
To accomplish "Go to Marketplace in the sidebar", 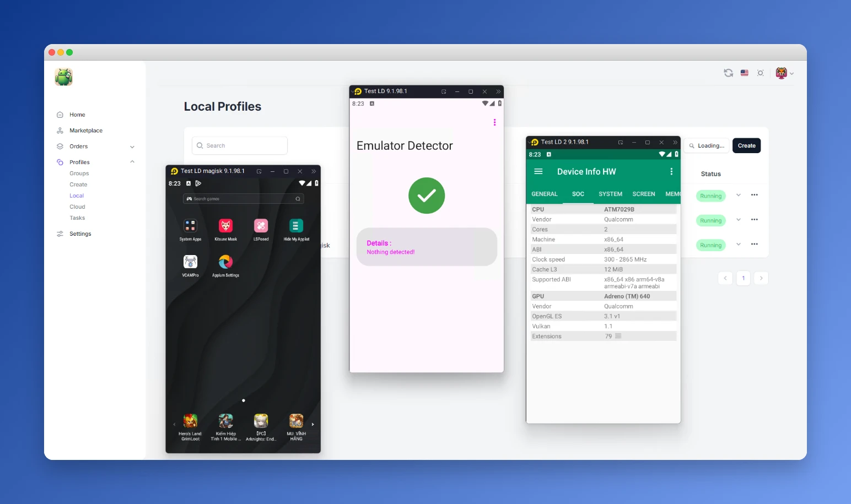I will 85,130.
